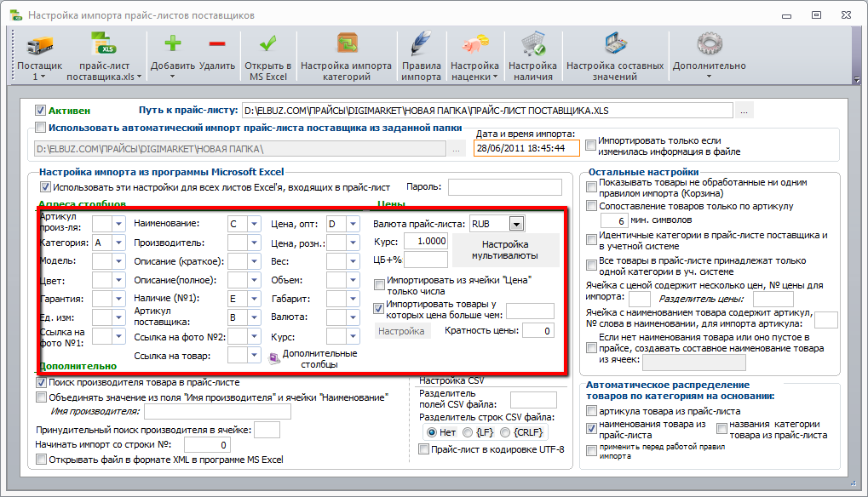Open the Категория column dropdown
The height and width of the screenshot is (497, 868).
tap(118, 243)
